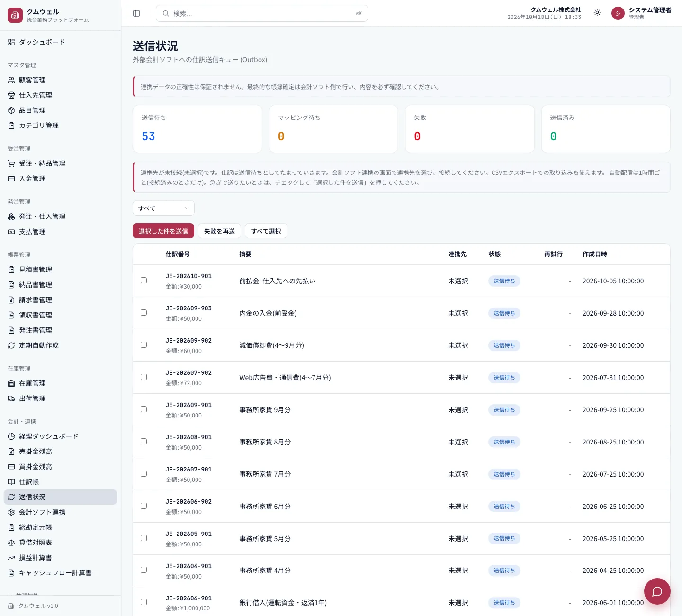Click summary text 内金の入金(前受金)

coord(268,313)
